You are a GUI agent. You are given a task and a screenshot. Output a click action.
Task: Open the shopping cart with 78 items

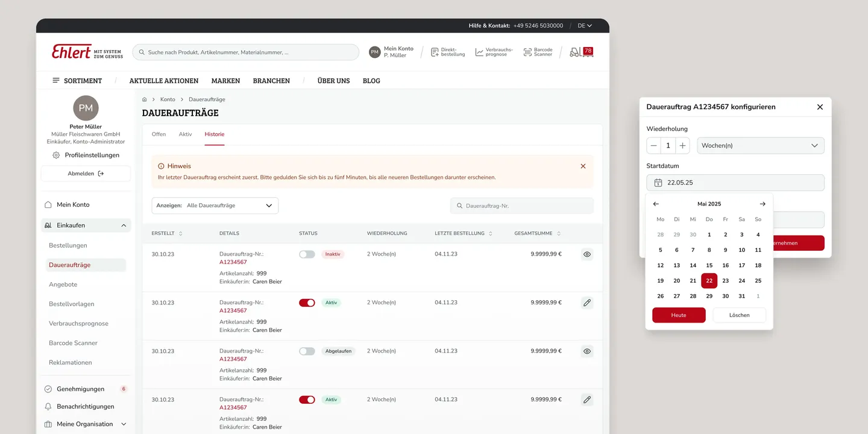pyautogui.click(x=582, y=52)
